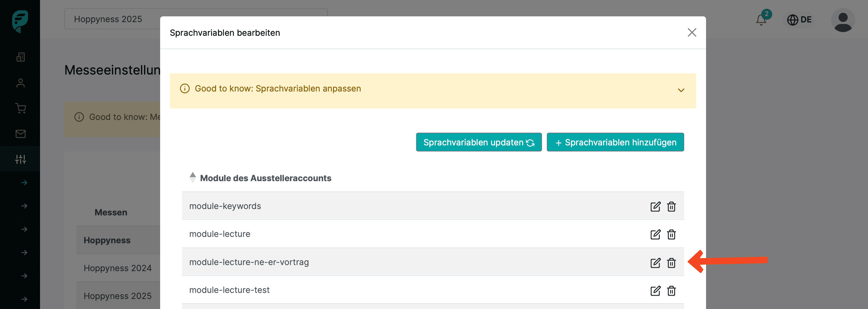The width and height of the screenshot is (868, 309).
Task: Edit the module-lecture variable
Action: click(x=655, y=234)
